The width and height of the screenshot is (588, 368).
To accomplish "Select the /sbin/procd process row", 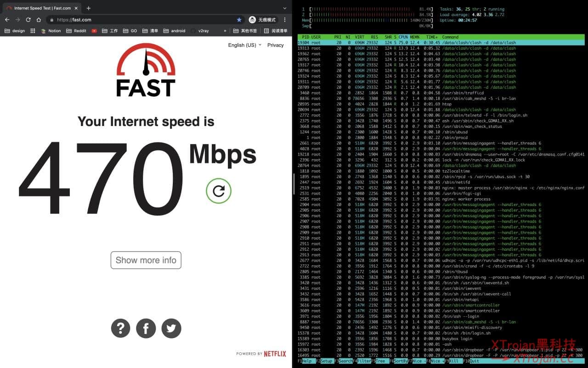I will click(441, 138).
